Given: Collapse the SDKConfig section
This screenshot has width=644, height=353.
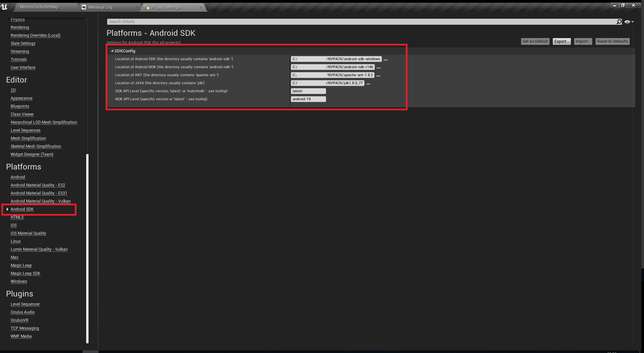Looking at the screenshot, I should [112, 51].
